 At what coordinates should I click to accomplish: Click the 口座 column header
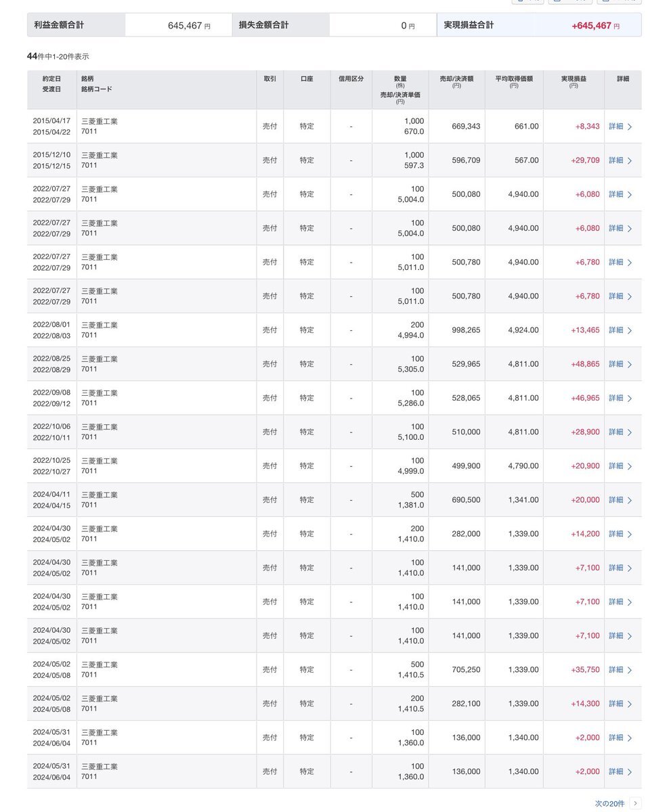(x=307, y=78)
